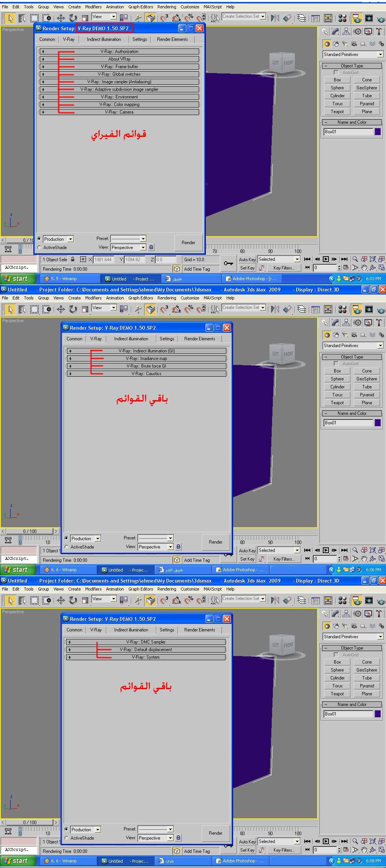Pick the Select Object arrow in the middle screenshot toolbar
386x868 pixels.
pos(10,309)
